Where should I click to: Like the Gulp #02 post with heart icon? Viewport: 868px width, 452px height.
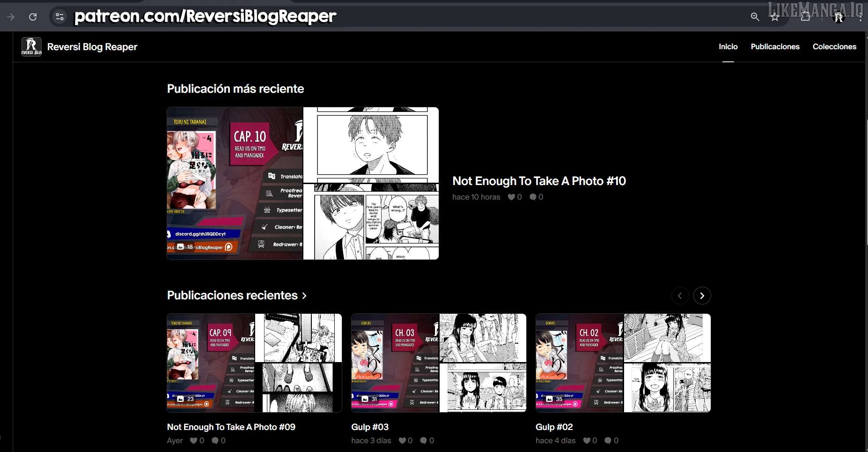587,441
